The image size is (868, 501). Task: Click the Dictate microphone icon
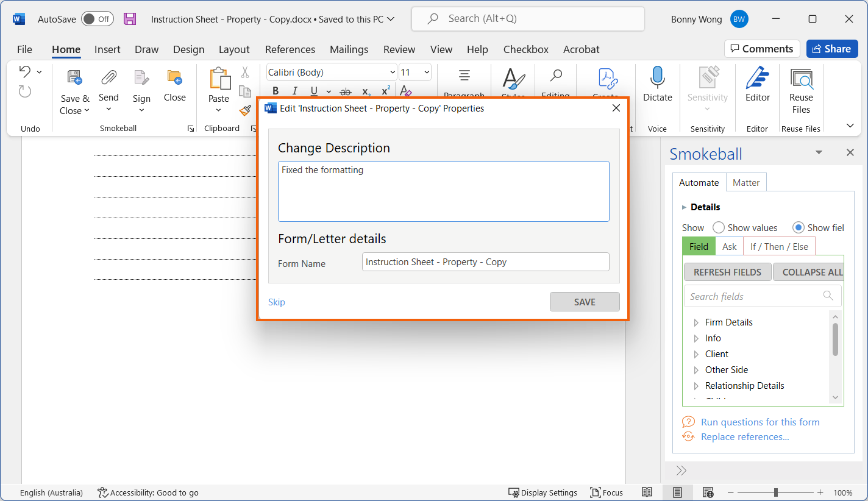[x=657, y=77]
